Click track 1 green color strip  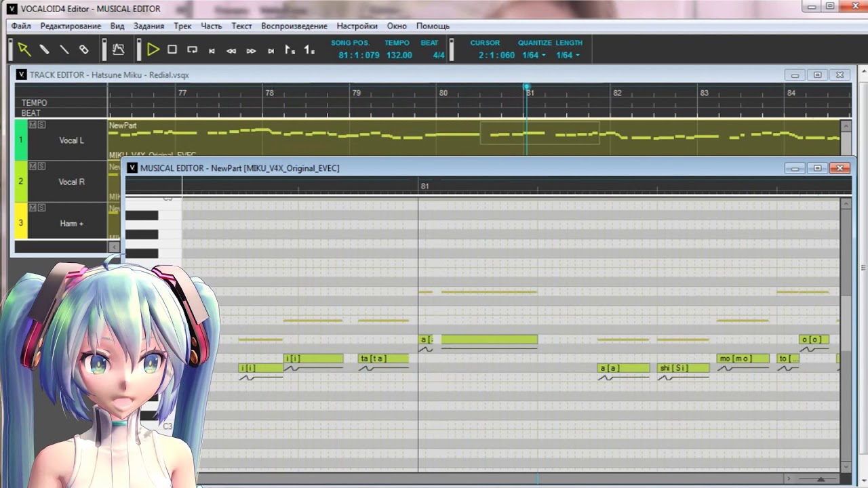21,140
